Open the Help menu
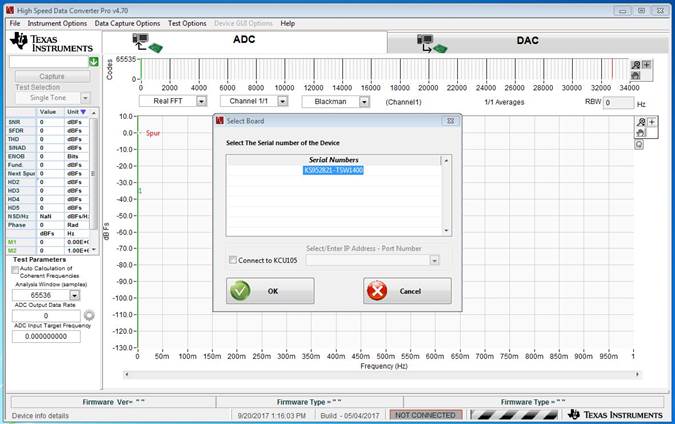The image size is (675, 424). coord(288,23)
